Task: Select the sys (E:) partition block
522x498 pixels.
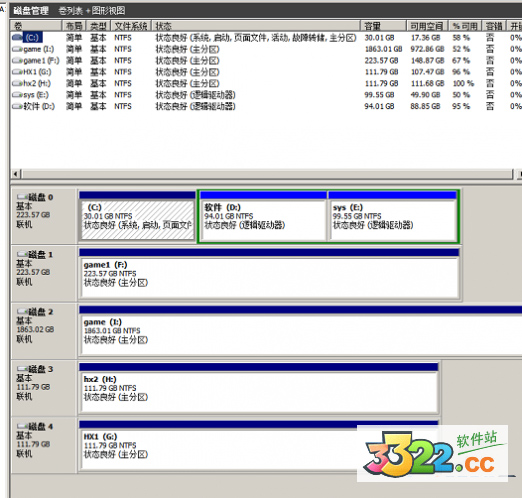Action: coord(392,217)
